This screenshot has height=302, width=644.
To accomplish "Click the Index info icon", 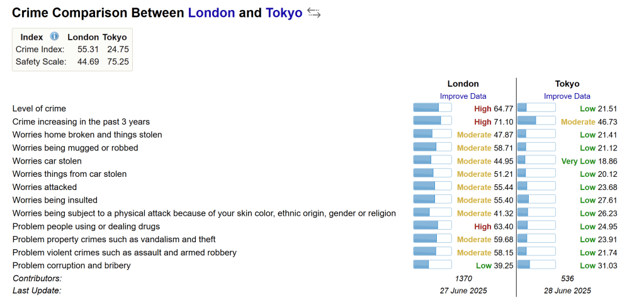I will point(54,36).
